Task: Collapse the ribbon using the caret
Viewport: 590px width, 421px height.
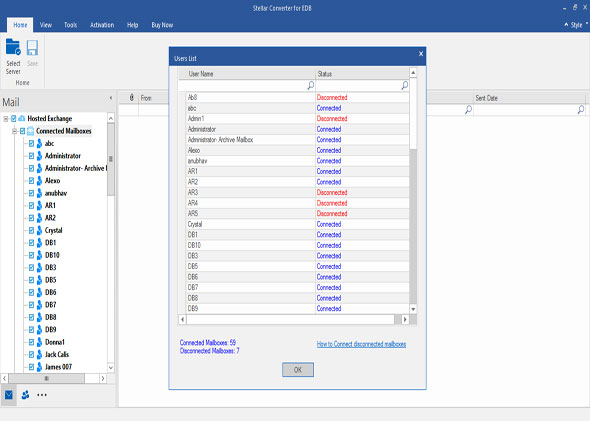Action: pyautogui.click(x=566, y=25)
